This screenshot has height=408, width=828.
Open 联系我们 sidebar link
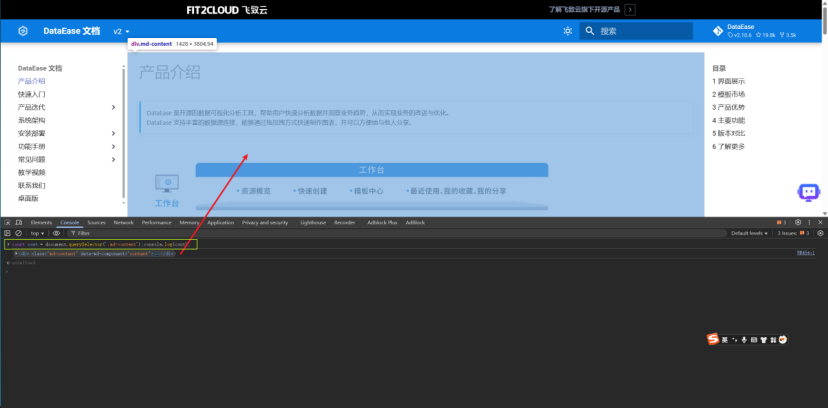pyautogui.click(x=32, y=185)
